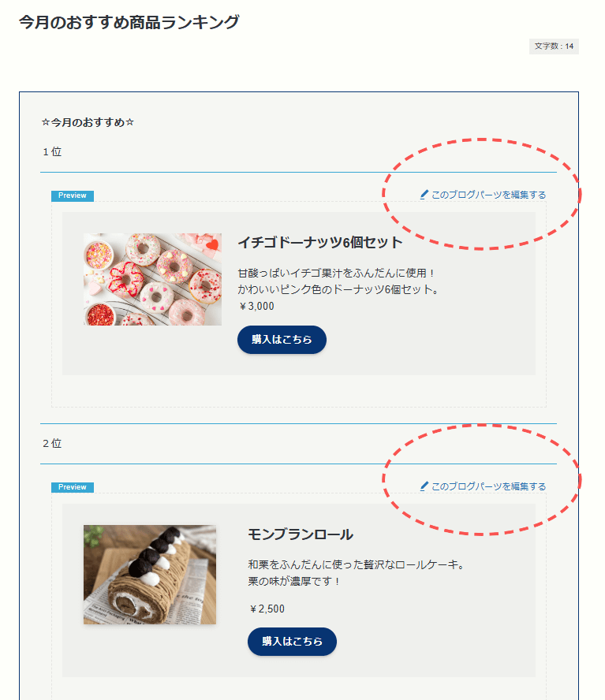
Task: Click the second Preview label tag
Action: [73, 487]
